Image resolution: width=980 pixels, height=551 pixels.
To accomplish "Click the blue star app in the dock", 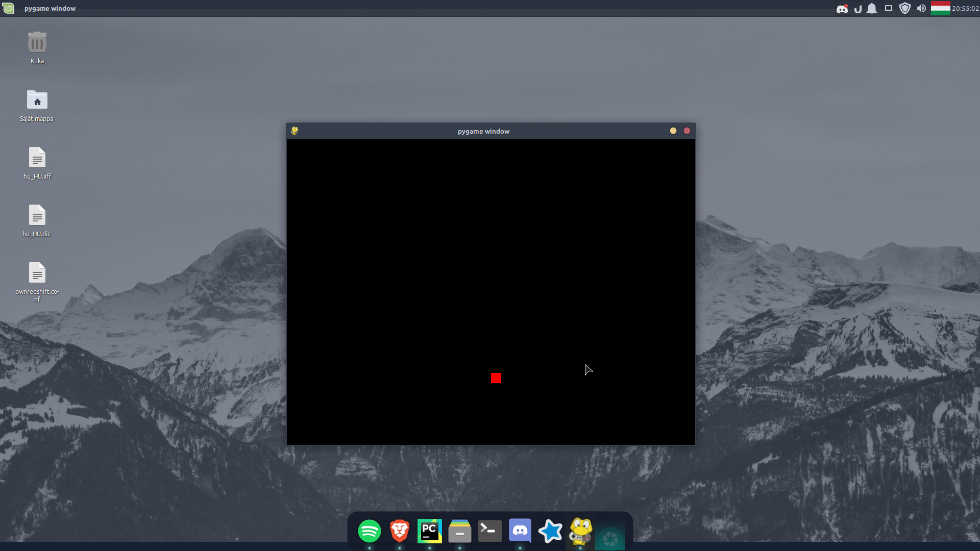I will click(x=550, y=531).
